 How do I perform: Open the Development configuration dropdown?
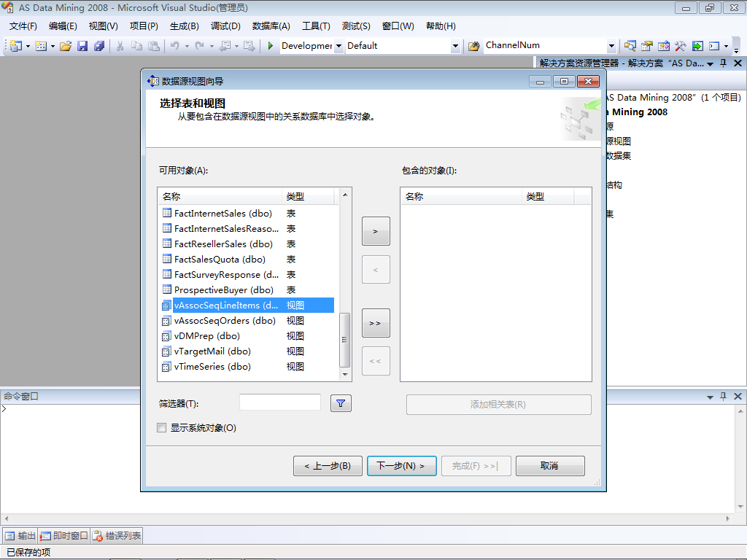pyautogui.click(x=338, y=46)
